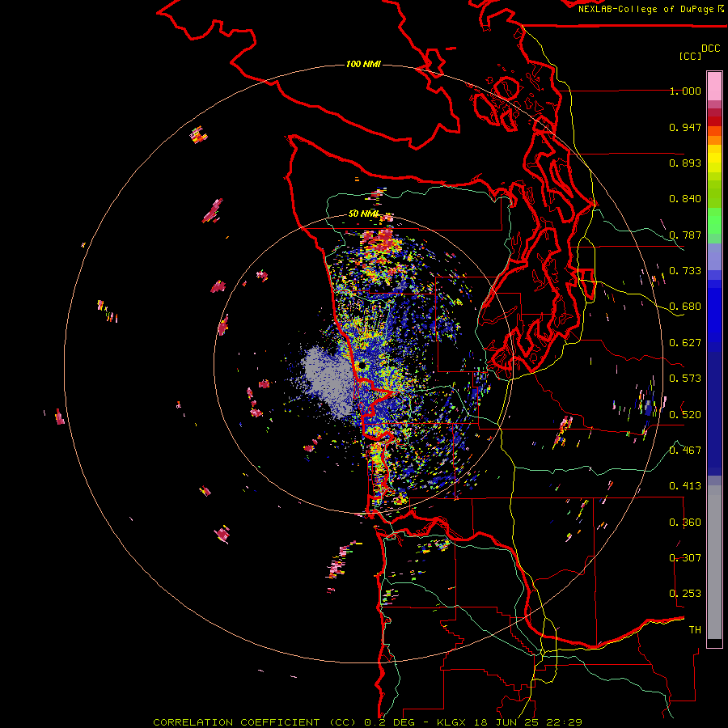Click the 100 NMI range ring label
Image resolution: width=728 pixels, height=728 pixels.
tap(363, 64)
